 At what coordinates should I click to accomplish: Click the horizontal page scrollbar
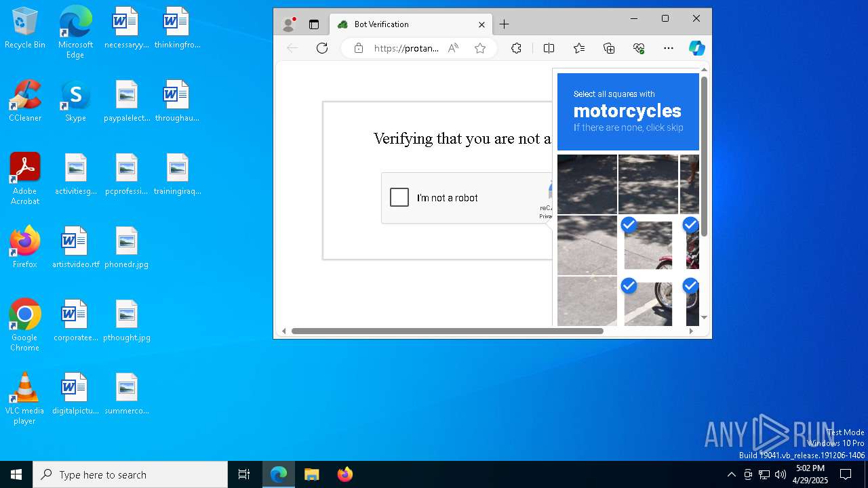click(x=447, y=331)
